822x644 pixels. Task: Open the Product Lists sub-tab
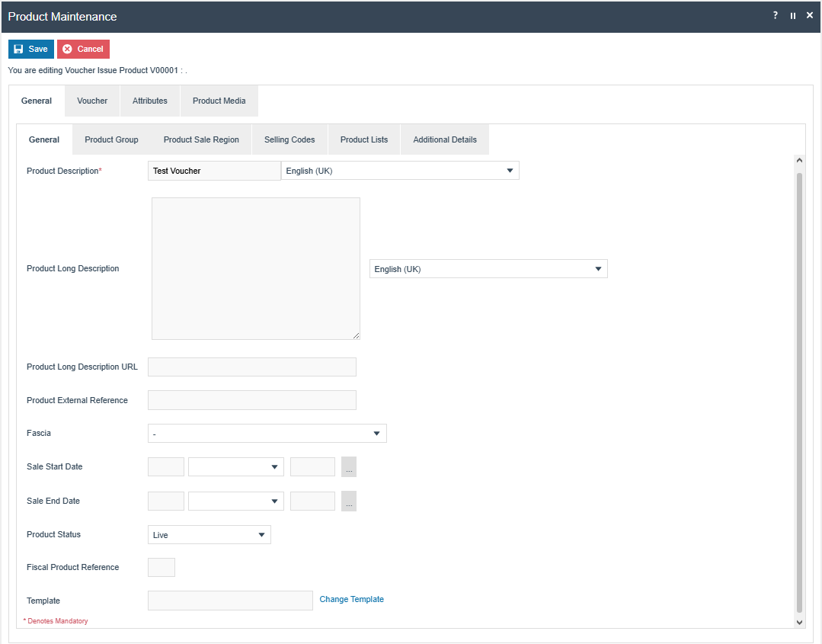(x=364, y=139)
